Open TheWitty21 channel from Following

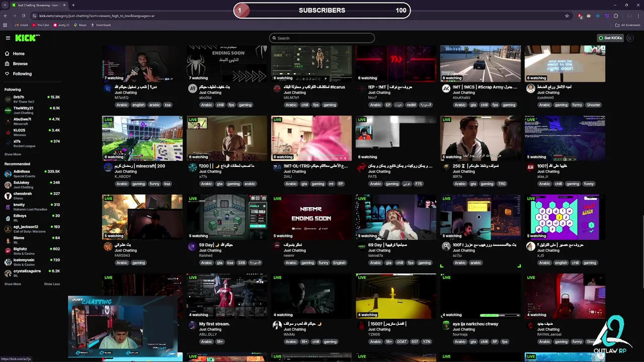click(x=32, y=111)
